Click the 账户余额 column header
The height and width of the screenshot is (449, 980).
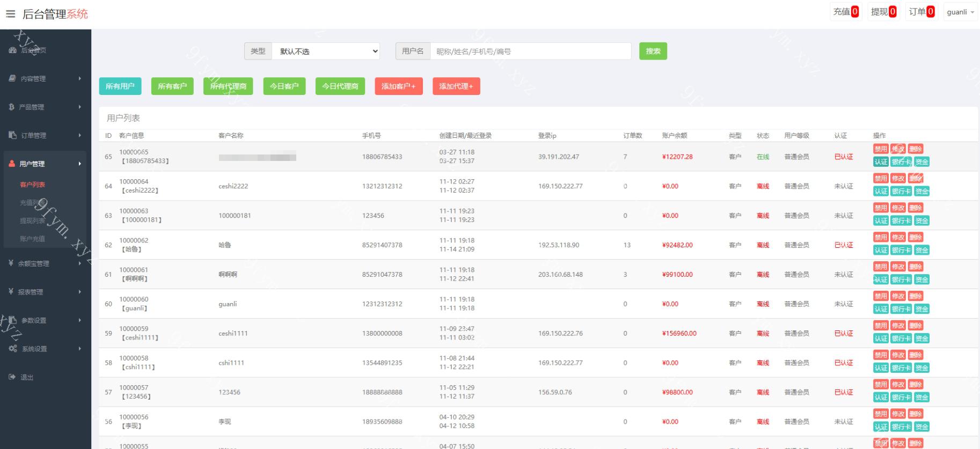pyautogui.click(x=674, y=136)
